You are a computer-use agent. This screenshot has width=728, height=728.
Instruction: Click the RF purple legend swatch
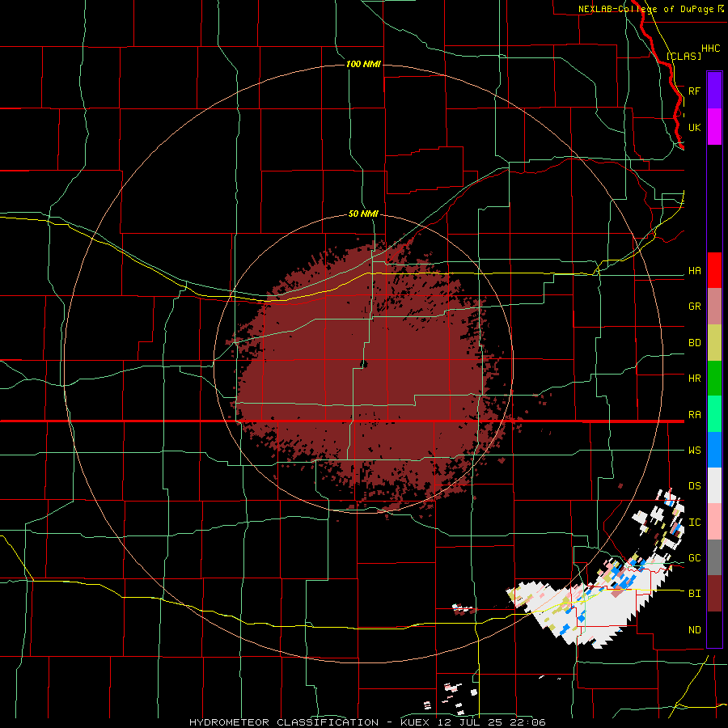[714, 90]
